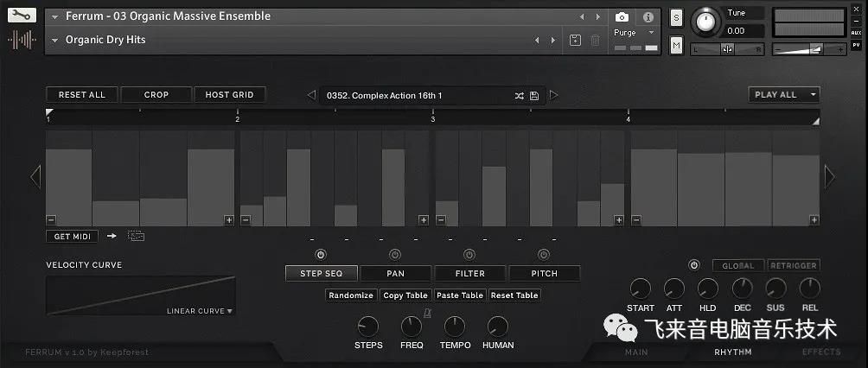Move sequencer view right with large arrow

pyautogui.click(x=829, y=177)
